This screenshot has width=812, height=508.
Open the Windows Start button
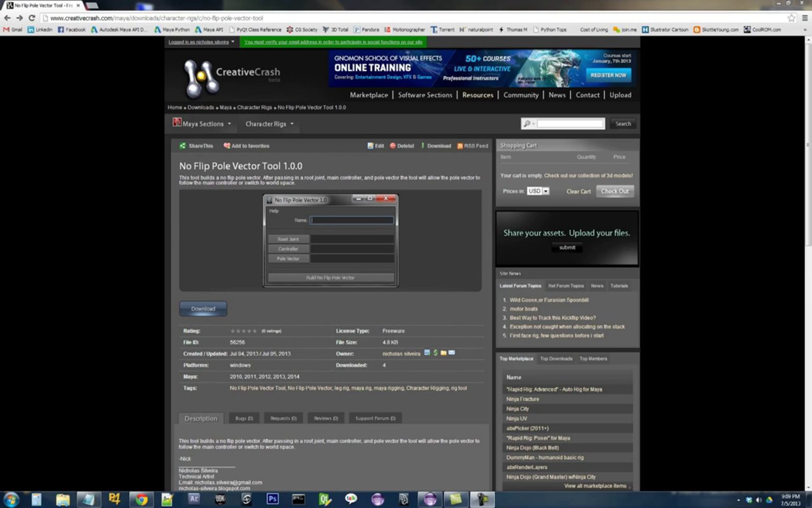coord(10,500)
